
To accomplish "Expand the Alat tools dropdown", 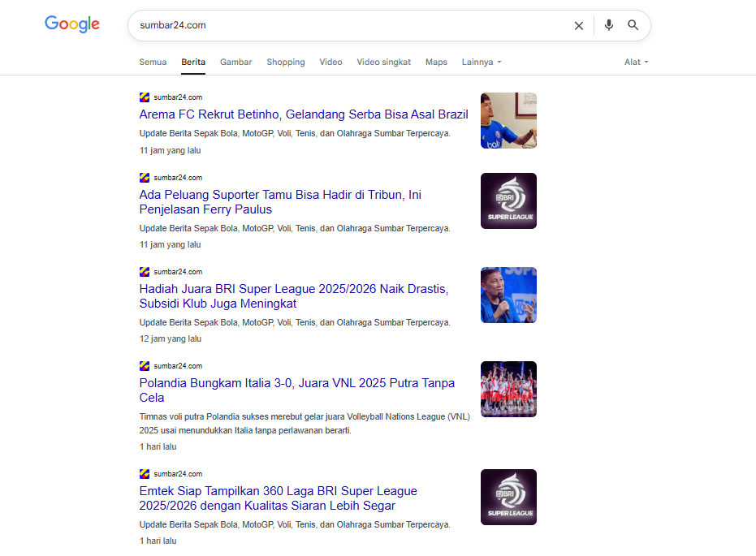I will (x=637, y=62).
